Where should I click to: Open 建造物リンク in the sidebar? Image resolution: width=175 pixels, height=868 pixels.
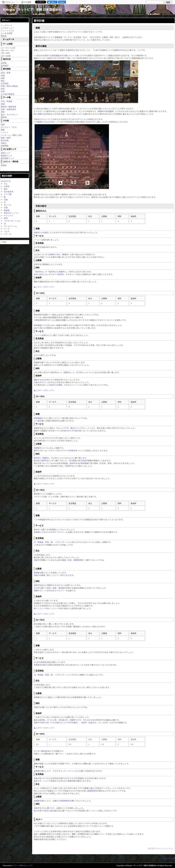(6, 156)
